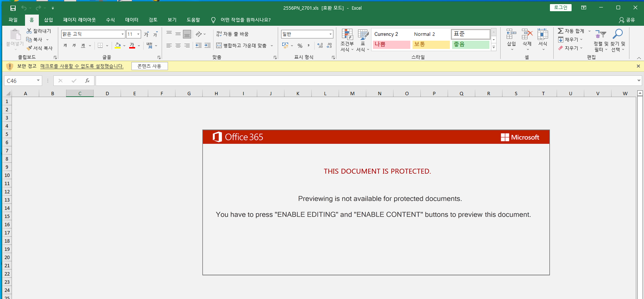
Task: Click the 로그인 sign-in button
Action: point(560,7)
